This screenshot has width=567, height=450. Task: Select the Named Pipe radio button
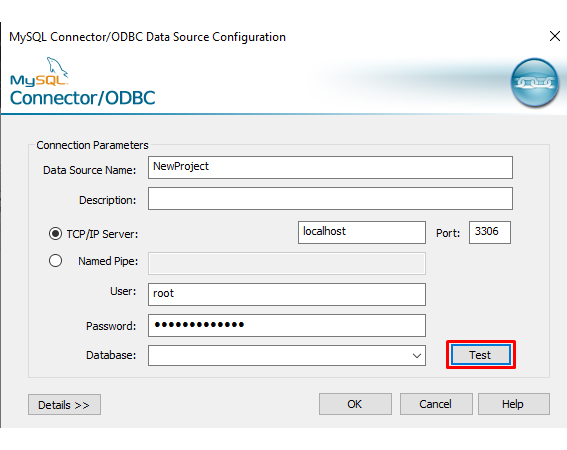click(55, 260)
